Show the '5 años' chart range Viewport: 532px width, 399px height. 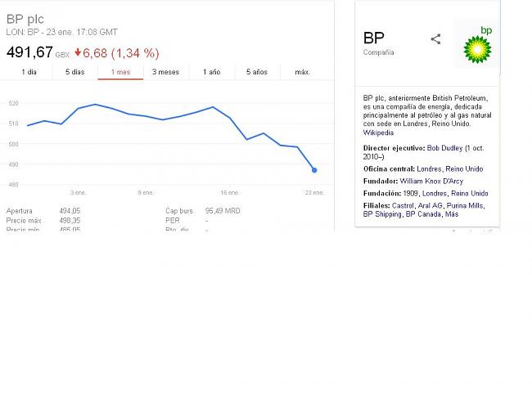[x=257, y=72]
